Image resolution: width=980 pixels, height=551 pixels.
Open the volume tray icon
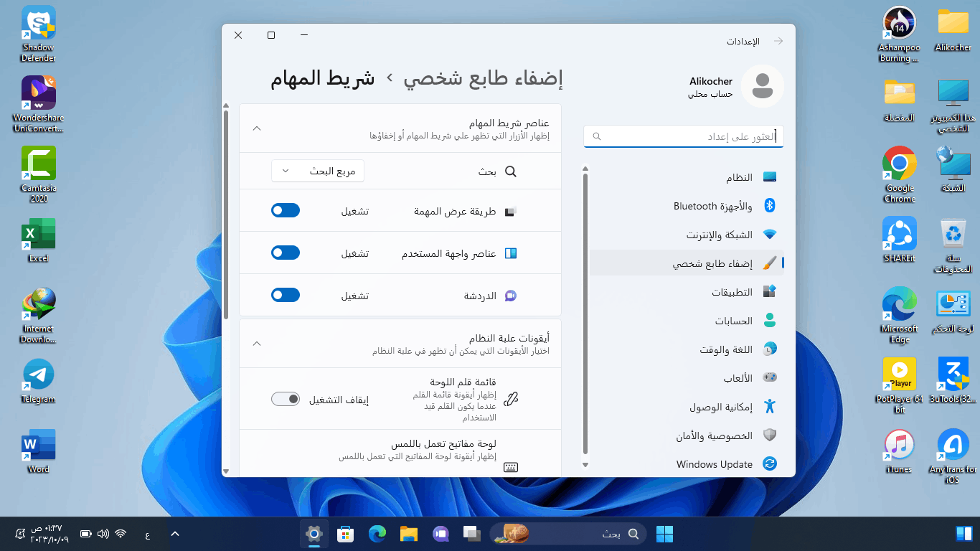[103, 534]
